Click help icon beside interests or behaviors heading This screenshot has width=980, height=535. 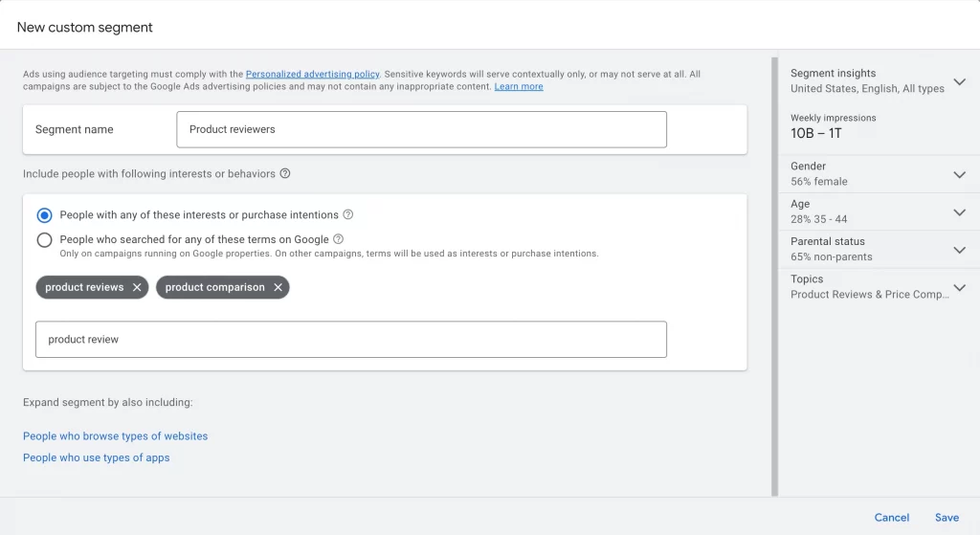point(285,174)
